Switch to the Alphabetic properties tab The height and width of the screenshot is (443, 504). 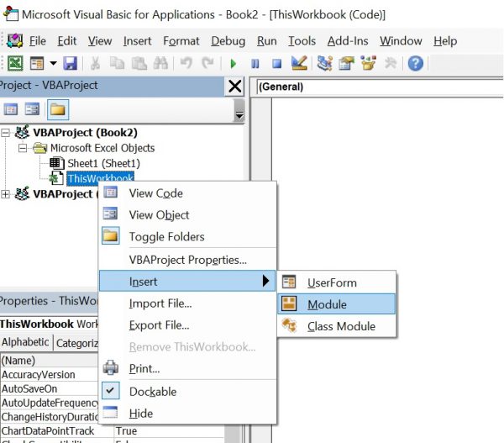(26, 342)
